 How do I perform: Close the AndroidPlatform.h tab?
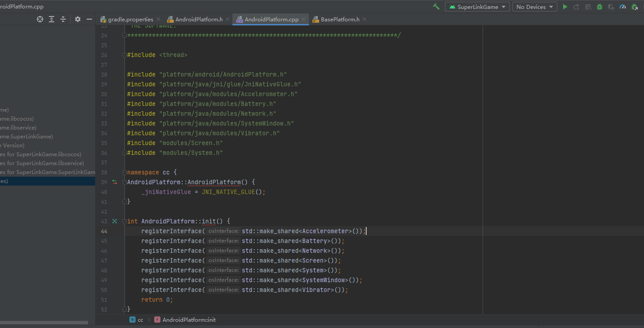coord(228,20)
